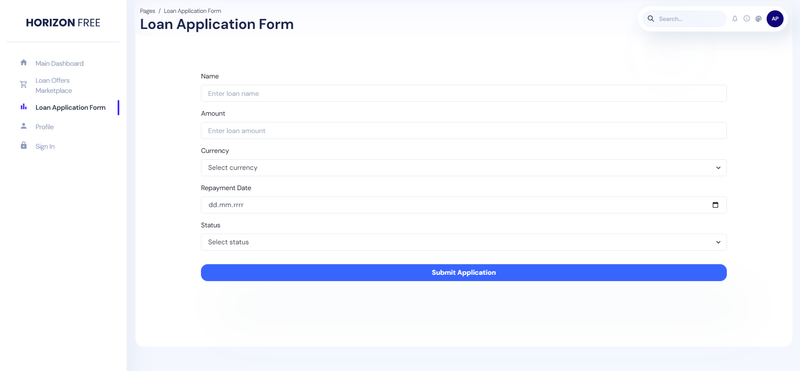
Task: Click the lock icon beside Sign In
Action: click(x=23, y=146)
